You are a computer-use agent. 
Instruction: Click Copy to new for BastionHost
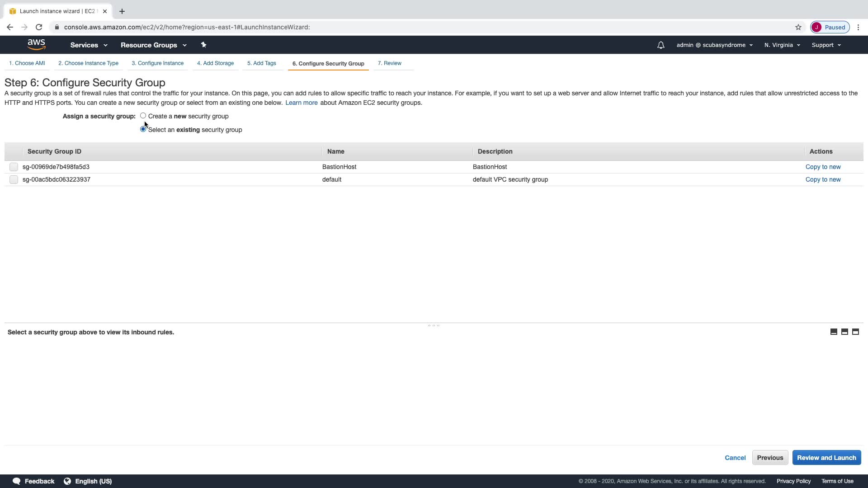click(823, 167)
